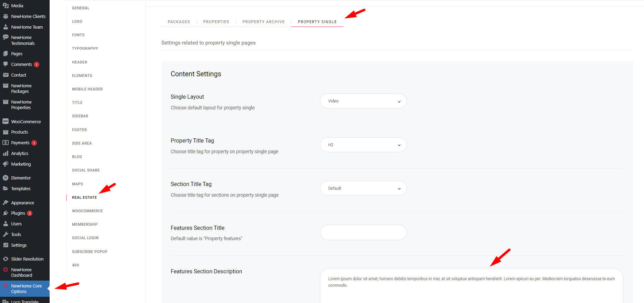Click the Elementor logo icon

[x=6, y=178]
